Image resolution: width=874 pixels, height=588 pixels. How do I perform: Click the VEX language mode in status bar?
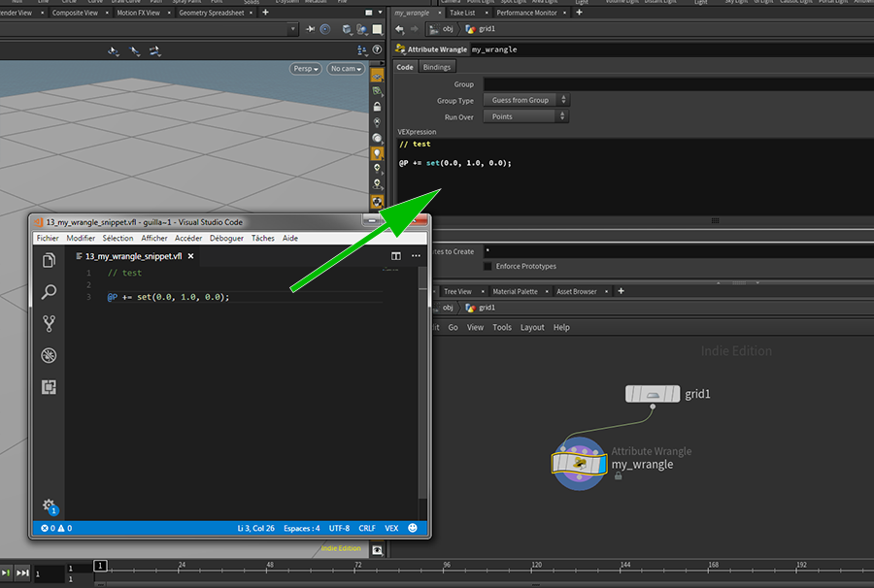[391, 528]
